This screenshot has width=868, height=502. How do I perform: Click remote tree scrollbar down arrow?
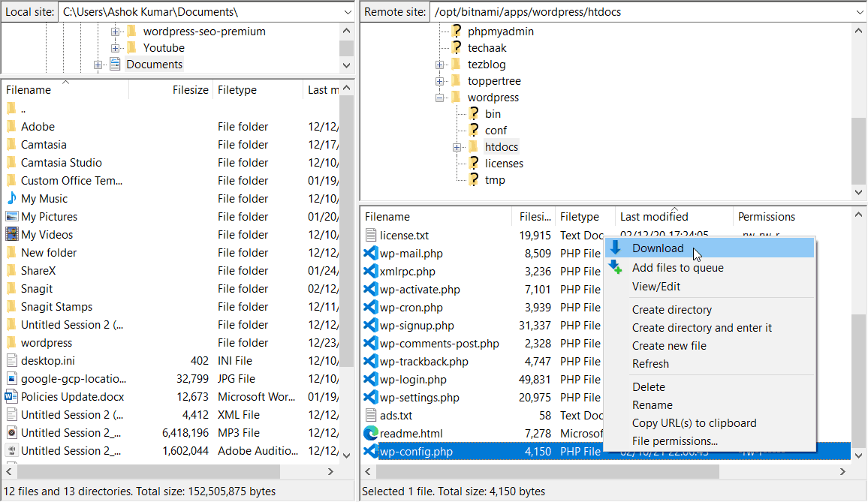pyautogui.click(x=858, y=192)
